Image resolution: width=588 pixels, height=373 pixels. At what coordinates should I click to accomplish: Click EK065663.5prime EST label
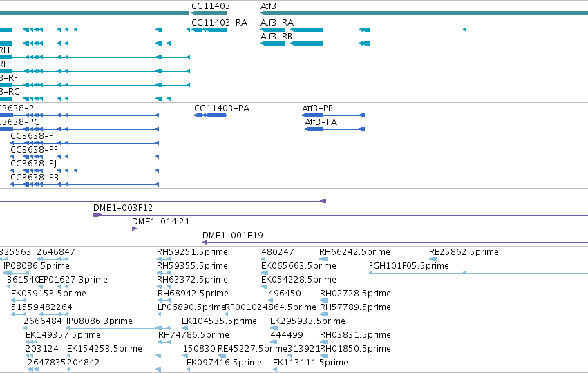point(298,266)
